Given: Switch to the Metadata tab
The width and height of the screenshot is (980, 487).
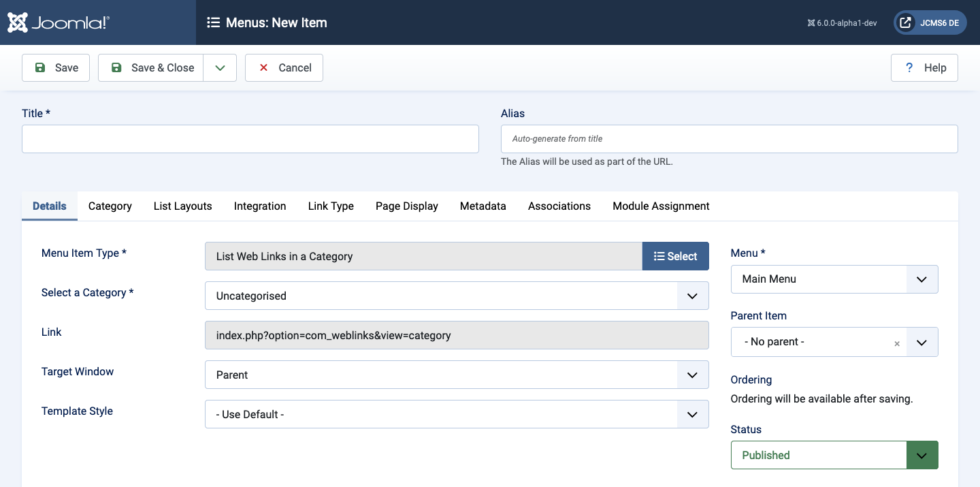Looking at the screenshot, I should point(483,206).
